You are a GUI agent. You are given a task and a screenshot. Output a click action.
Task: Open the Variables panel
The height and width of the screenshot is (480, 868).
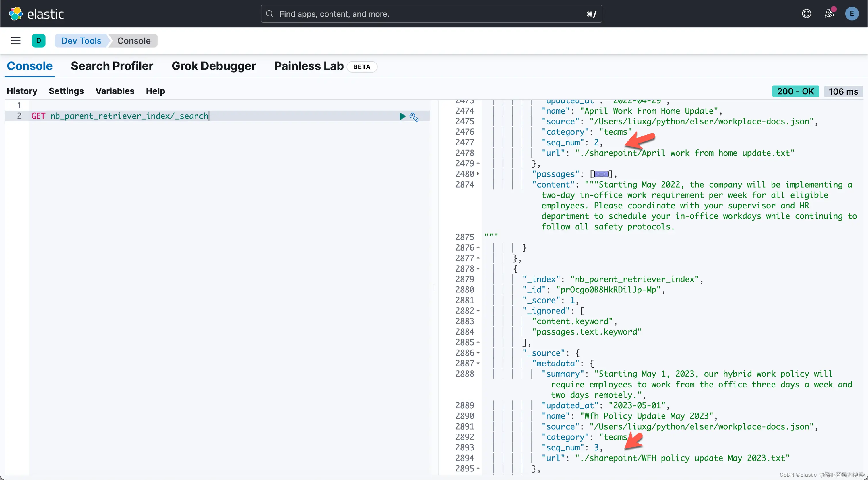115,91
